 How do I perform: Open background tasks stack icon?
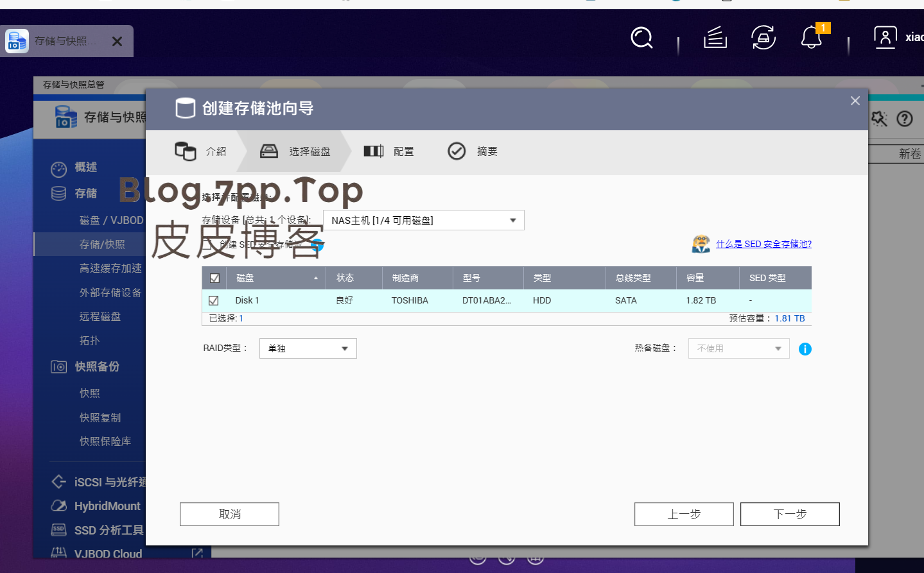[x=715, y=38]
